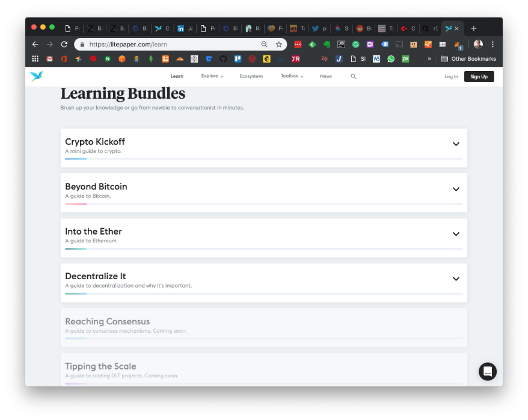This screenshot has height=420, width=528.
Task: Open the chat widget button
Action: pyautogui.click(x=487, y=371)
